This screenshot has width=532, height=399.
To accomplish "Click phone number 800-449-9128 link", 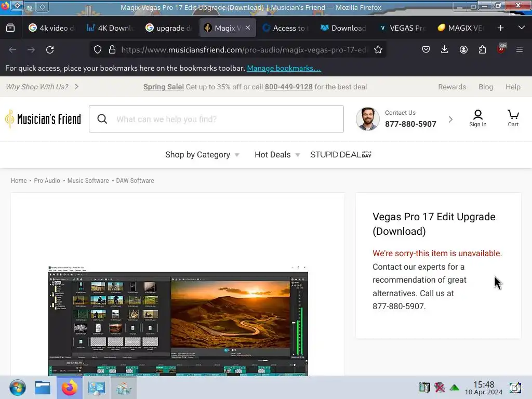I will click(x=288, y=87).
